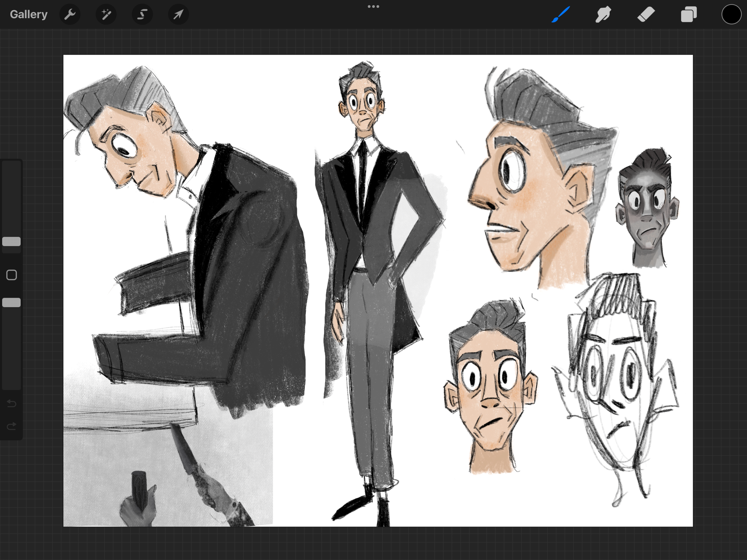Select the Eraser tool
Image resolution: width=747 pixels, height=560 pixels.
pyautogui.click(x=646, y=14)
